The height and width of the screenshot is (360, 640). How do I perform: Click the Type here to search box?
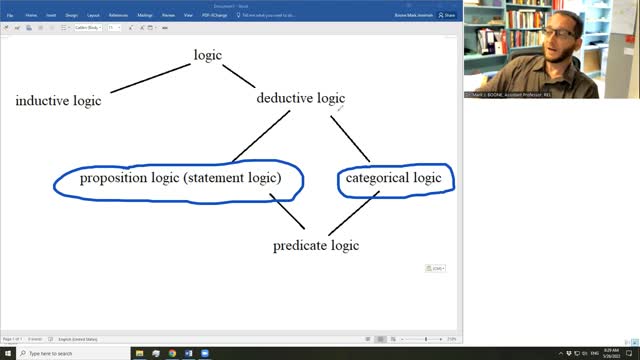point(73,353)
